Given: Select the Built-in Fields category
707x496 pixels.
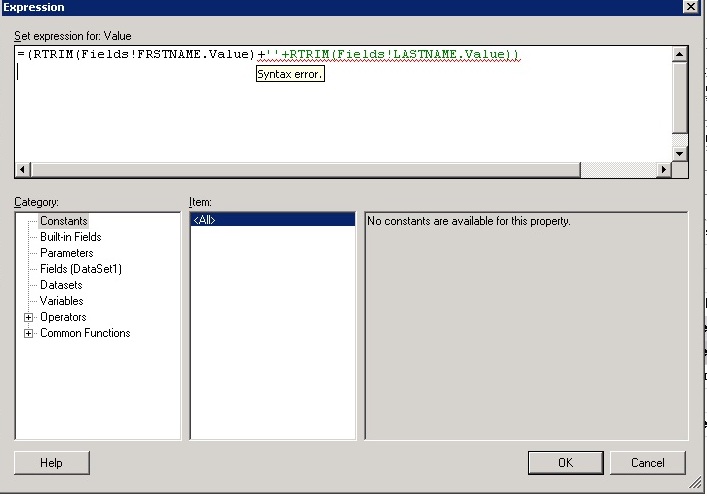Looking at the screenshot, I should point(71,237).
